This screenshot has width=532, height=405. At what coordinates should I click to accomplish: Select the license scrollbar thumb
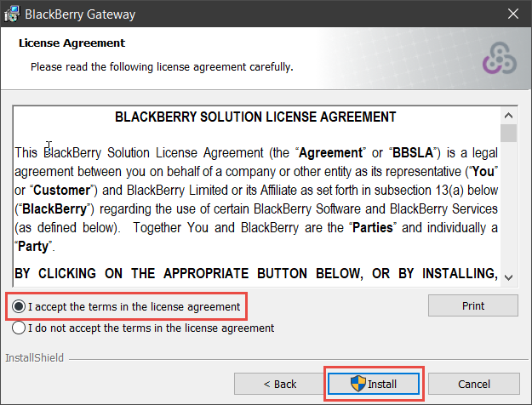pyautogui.click(x=508, y=133)
